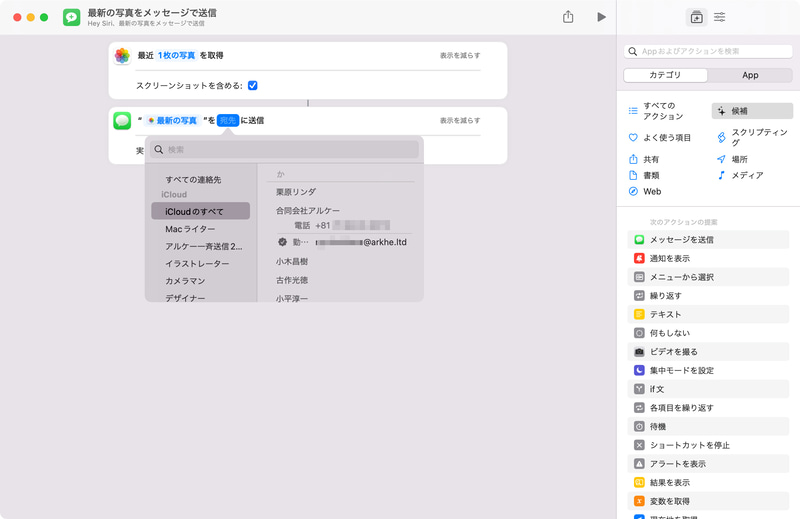Add the 通知を表示 action
800x519 pixels.
(708, 258)
